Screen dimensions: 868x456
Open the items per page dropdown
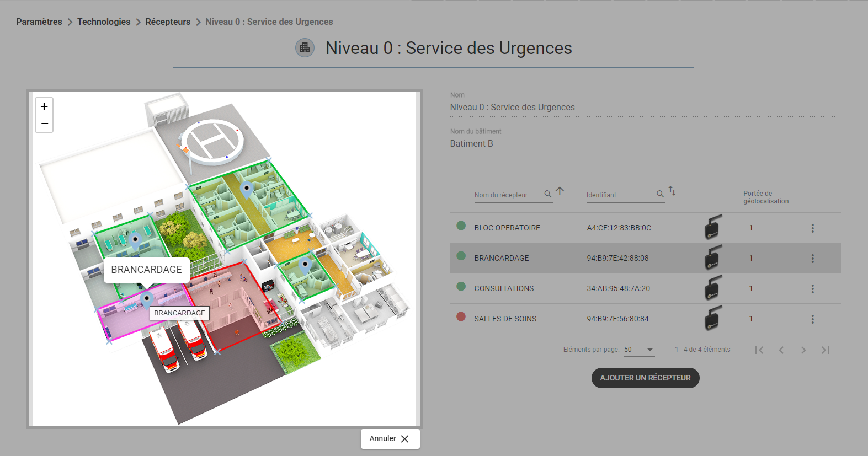(x=639, y=350)
